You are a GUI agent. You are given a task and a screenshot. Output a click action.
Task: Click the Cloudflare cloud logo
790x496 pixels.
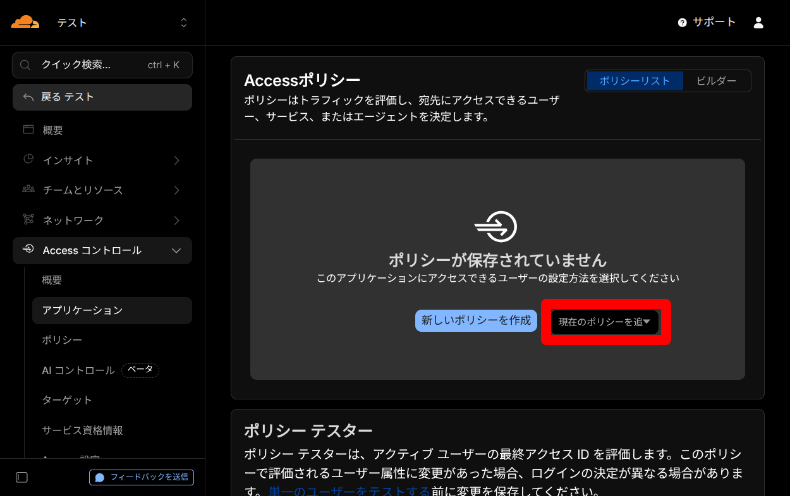pyautogui.click(x=25, y=22)
